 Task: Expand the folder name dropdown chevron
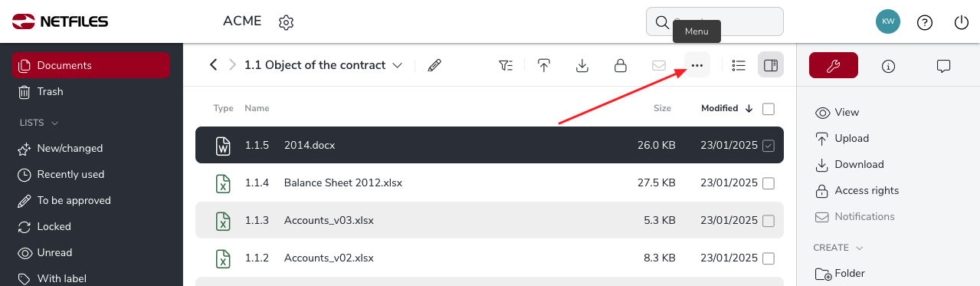[398, 65]
